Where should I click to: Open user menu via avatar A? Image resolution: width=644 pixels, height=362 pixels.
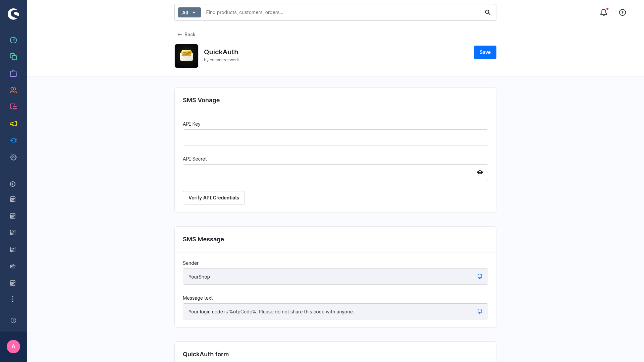click(x=13, y=347)
